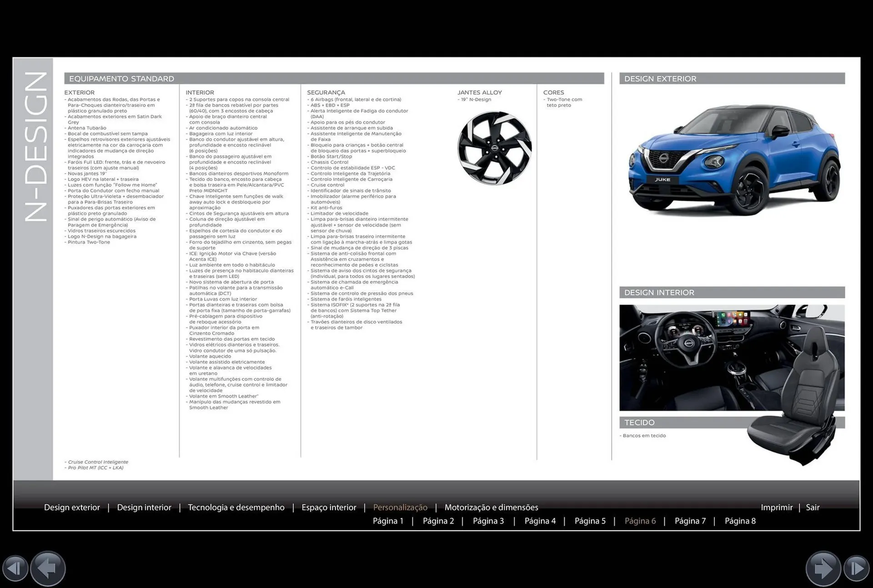Open the Motorização e dimensões menu item

(x=492, y=507)
